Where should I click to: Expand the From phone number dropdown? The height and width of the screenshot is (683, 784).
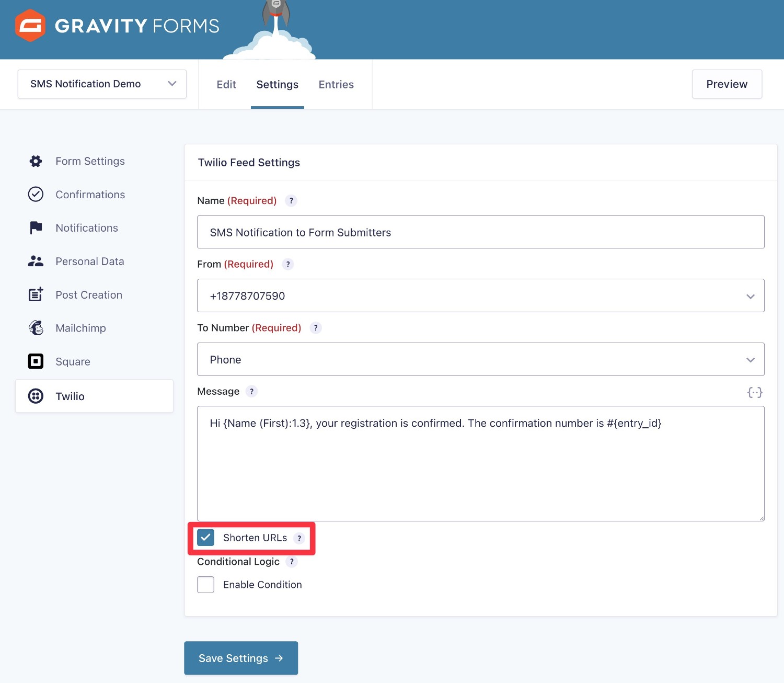tap(751, 295)
